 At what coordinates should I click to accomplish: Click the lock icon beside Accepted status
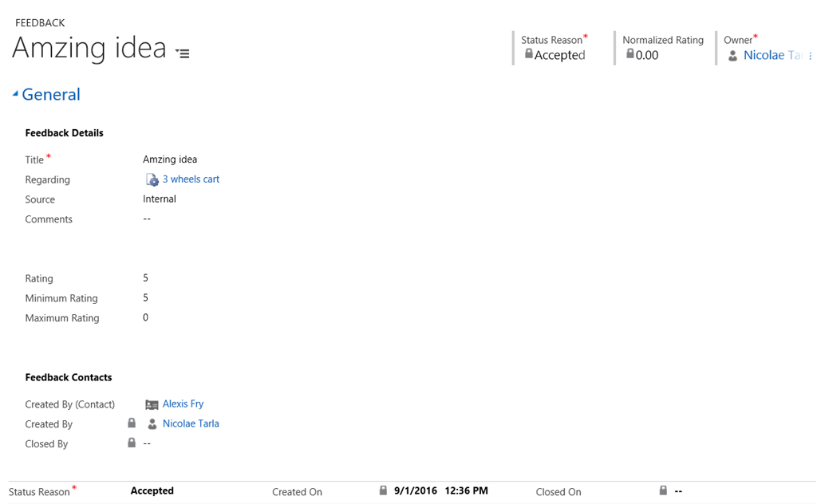(528, 54)
